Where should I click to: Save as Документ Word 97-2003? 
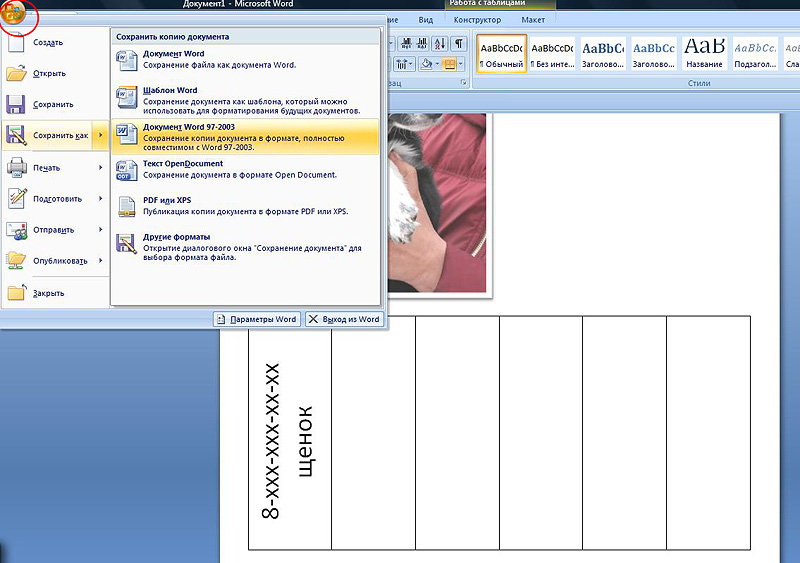coord(245,137)
